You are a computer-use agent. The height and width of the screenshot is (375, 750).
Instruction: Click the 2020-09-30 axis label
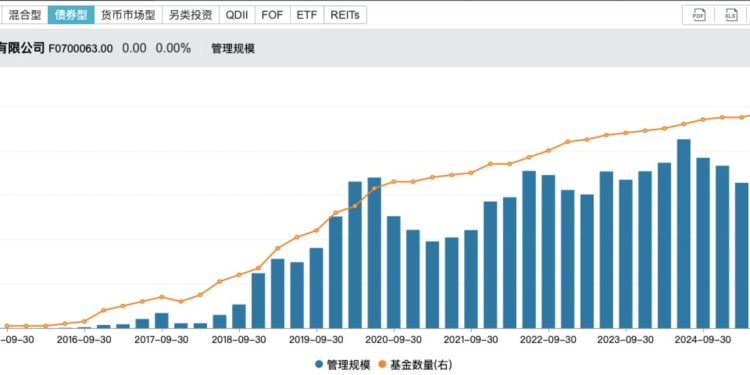click(x=394, y=340)
